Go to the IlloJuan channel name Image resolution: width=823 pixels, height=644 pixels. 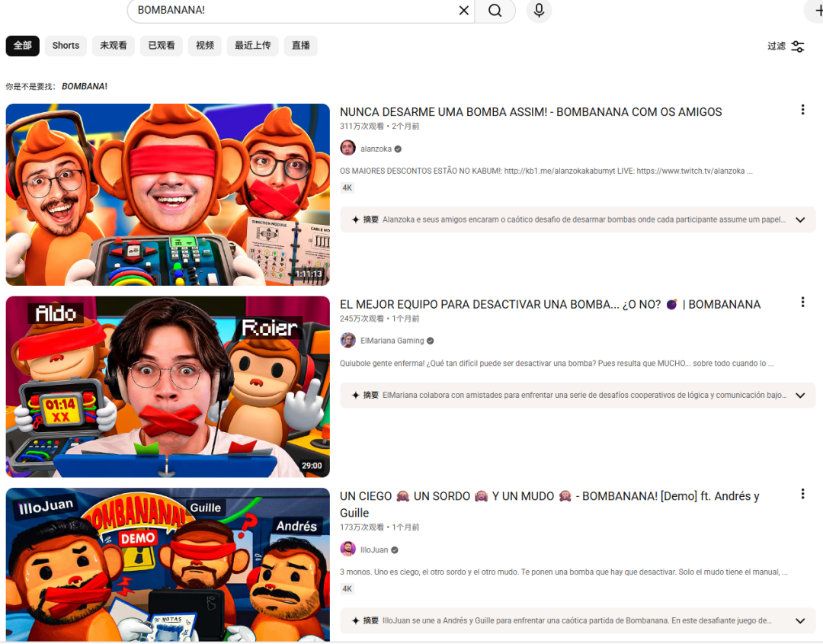[374, 550]
